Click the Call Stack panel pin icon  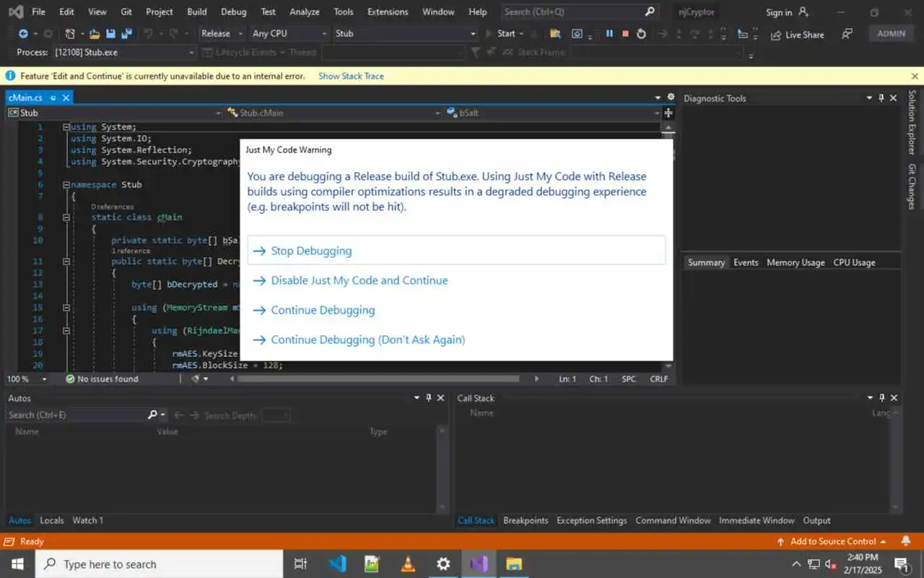pyautogui.click(x=881, y=398)
